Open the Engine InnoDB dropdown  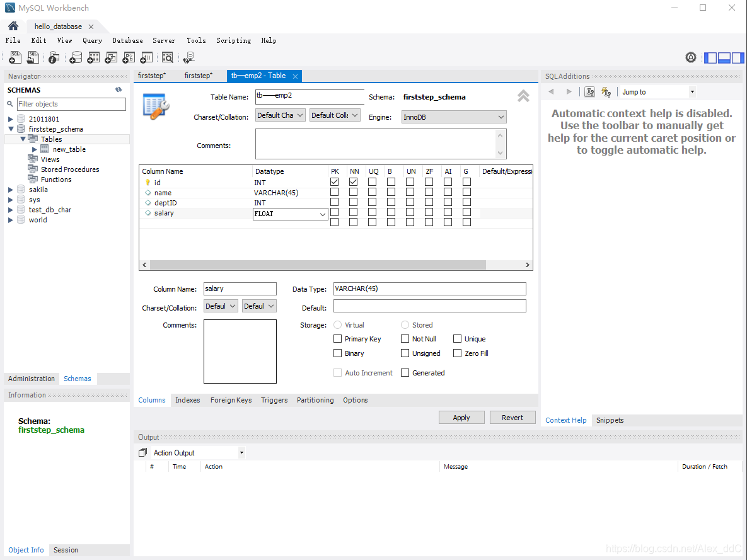[x=453, y=117]
